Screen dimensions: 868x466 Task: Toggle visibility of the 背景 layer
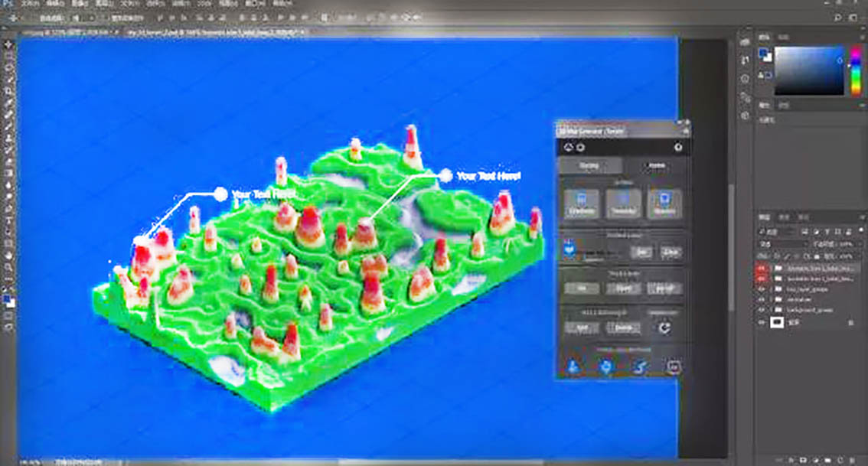point(762,322)
